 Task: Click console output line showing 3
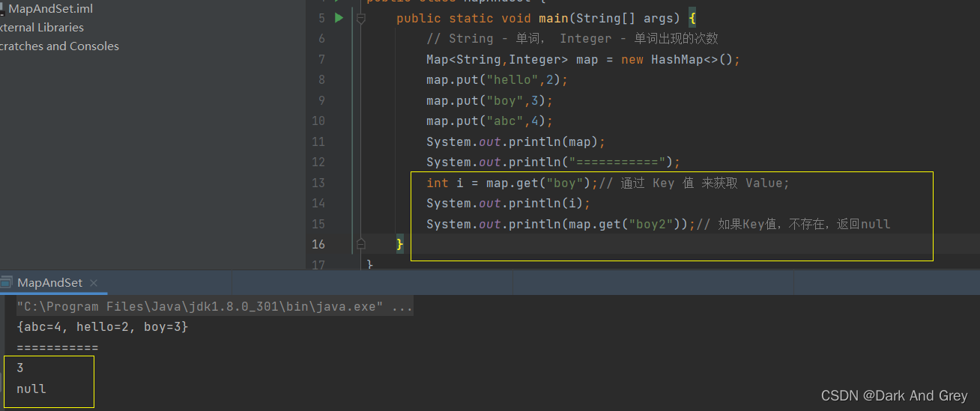(x=20, y=368)
